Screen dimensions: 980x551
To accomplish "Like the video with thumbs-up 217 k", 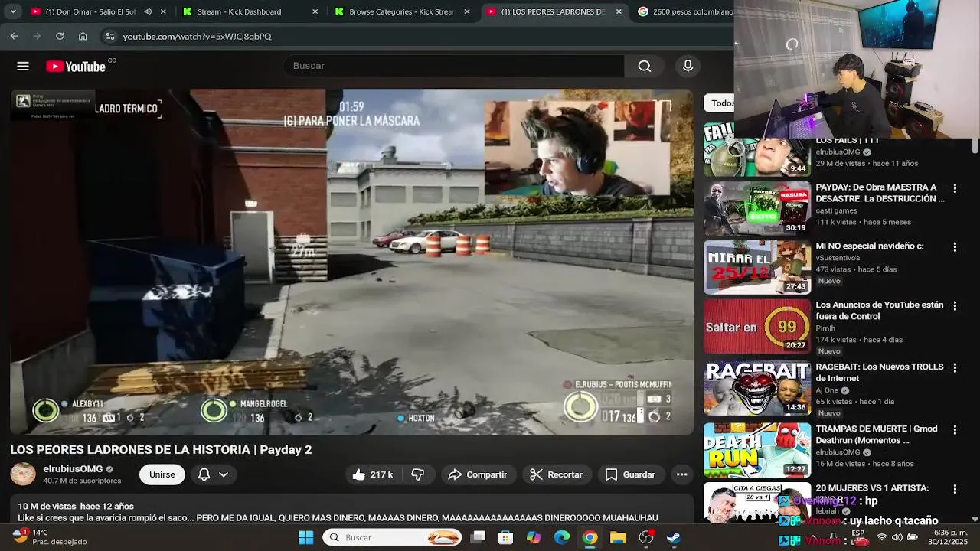I will pos(373,474).
